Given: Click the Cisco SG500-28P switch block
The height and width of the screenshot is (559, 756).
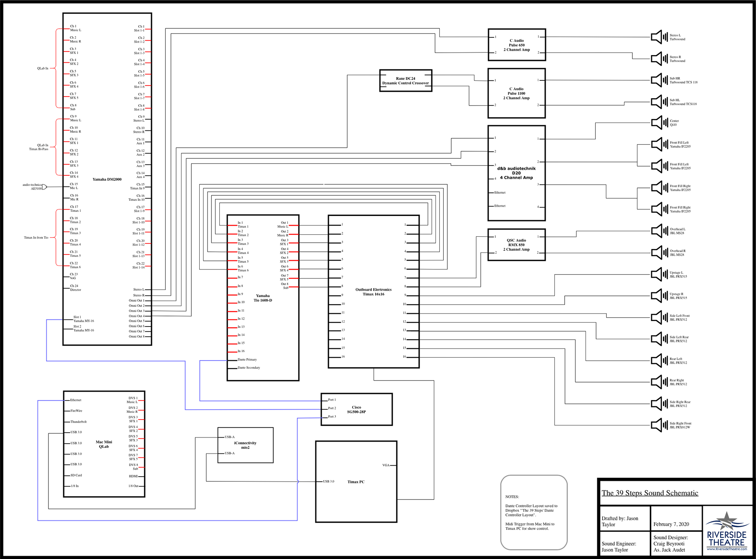Looking at the screenshot, I should (356, 409).
